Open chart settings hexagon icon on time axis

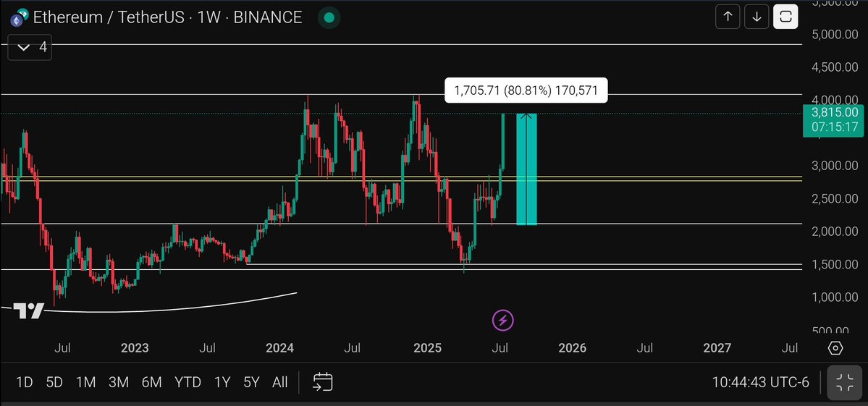click(835, 348)
